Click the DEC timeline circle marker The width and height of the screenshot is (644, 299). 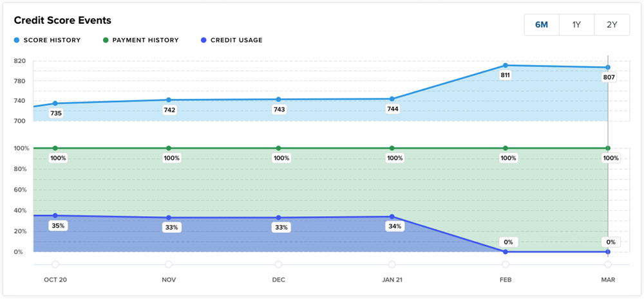(278, 264)
